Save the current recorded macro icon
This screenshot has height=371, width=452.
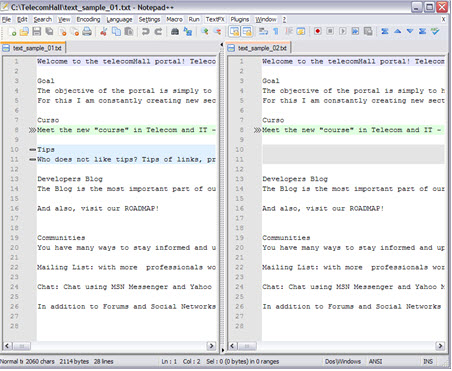point(368,32)
